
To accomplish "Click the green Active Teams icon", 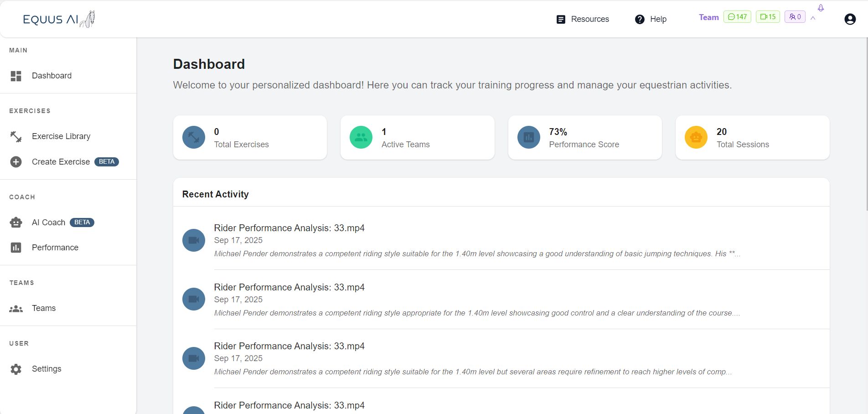I will coord(361,137).
